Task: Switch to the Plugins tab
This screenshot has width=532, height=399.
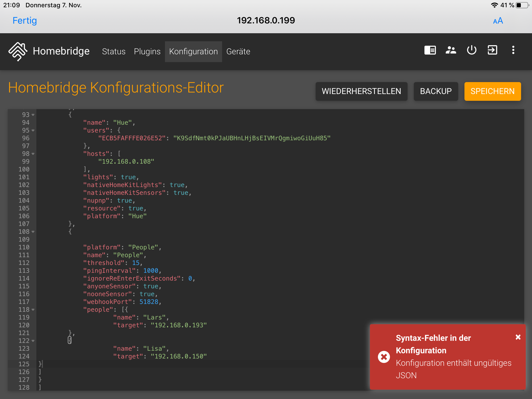Action: point(147,51)
